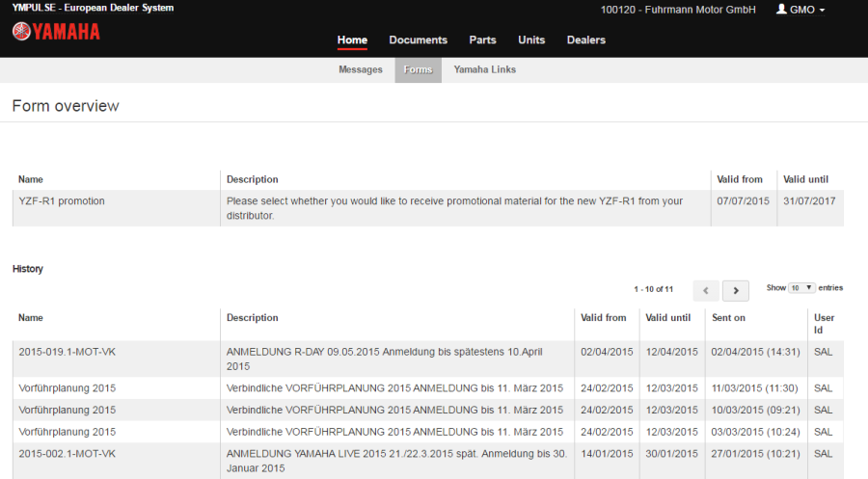Image resolution: width=868 pixels, height=479 pixels.
Task: Click the user profile icon beside GMO
Action: (x=781, y=9)
